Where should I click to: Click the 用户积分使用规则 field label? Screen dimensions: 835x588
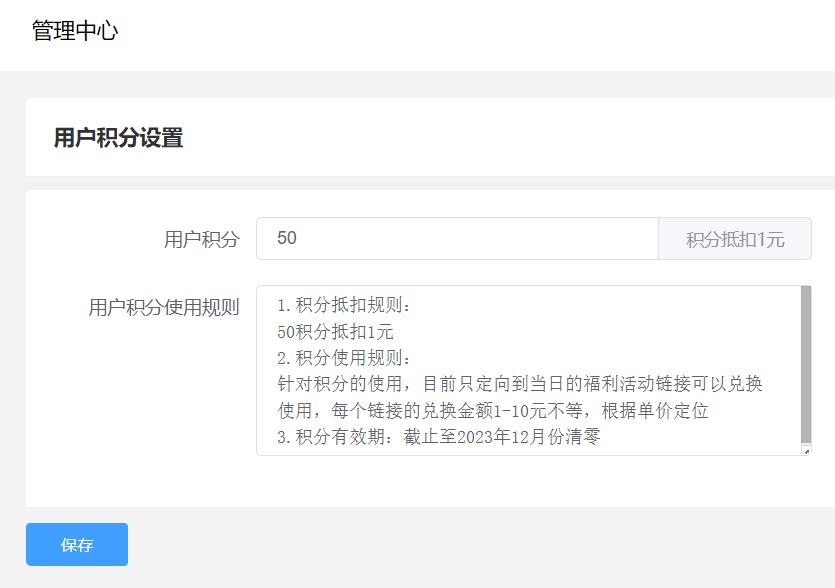pos(164,307)
